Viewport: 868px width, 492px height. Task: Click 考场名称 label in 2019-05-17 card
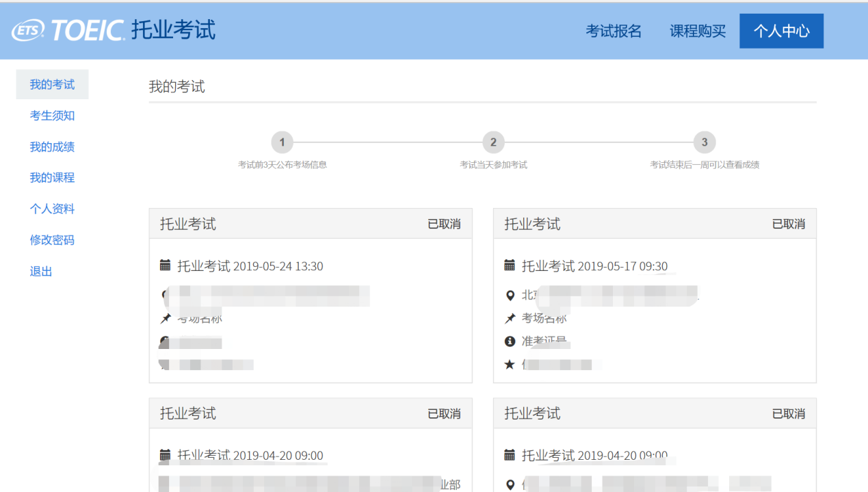click(544, 318)
